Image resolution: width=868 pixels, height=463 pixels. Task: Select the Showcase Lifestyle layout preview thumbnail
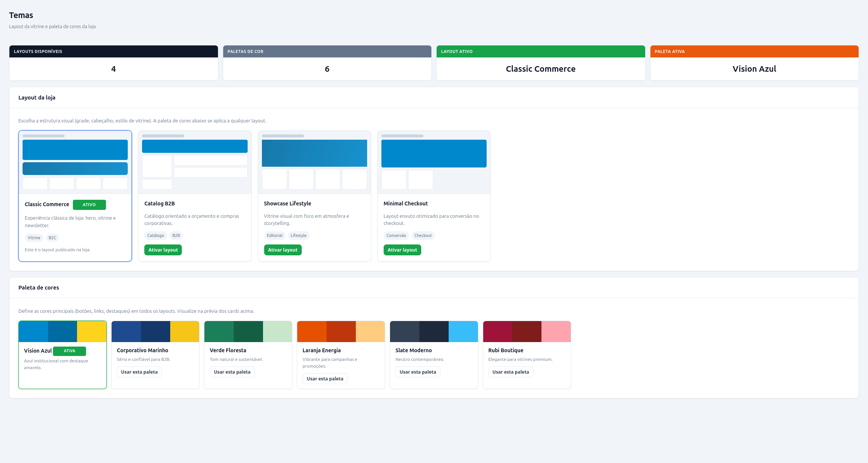315,162
